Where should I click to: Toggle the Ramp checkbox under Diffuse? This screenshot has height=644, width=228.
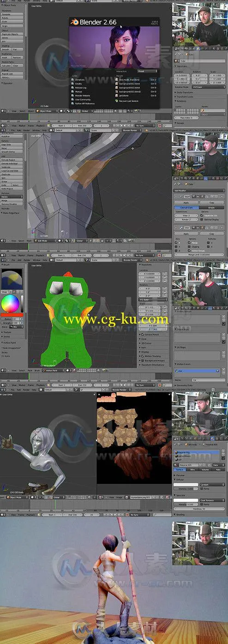pos(202,489)
